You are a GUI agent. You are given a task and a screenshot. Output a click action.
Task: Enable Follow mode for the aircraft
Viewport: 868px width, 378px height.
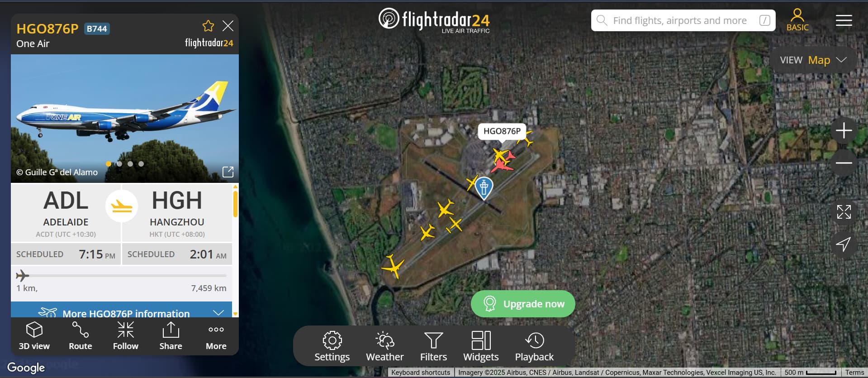pos(126,336)
